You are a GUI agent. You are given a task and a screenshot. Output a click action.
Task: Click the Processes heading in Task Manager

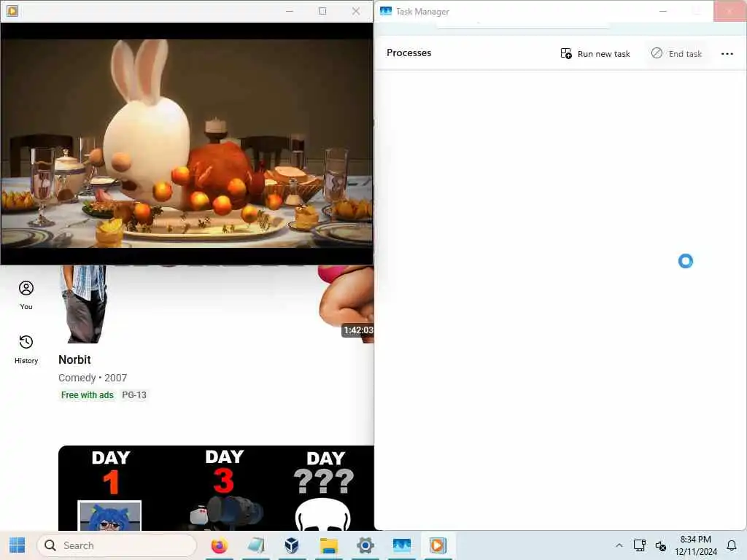click(409, 52)
